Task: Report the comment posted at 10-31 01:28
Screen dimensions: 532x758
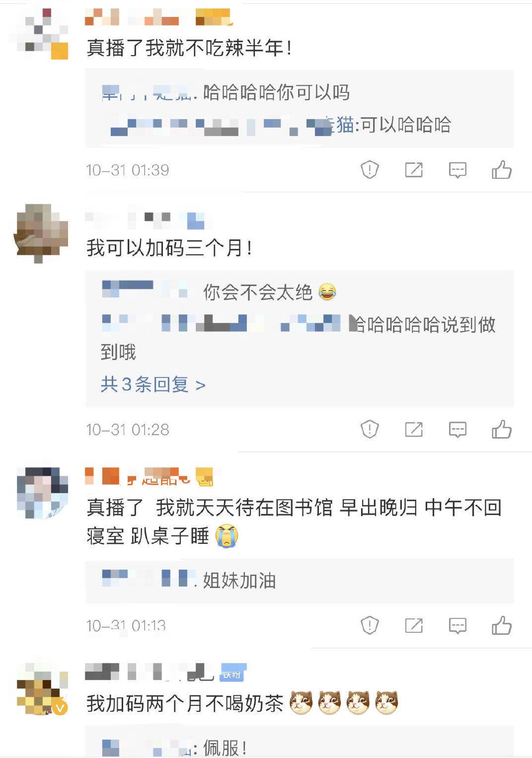Action: (x=370, y=429)
